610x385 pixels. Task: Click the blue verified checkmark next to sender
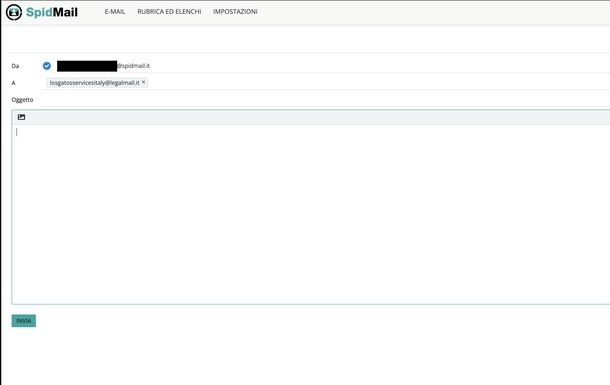[x=47, y=66]
